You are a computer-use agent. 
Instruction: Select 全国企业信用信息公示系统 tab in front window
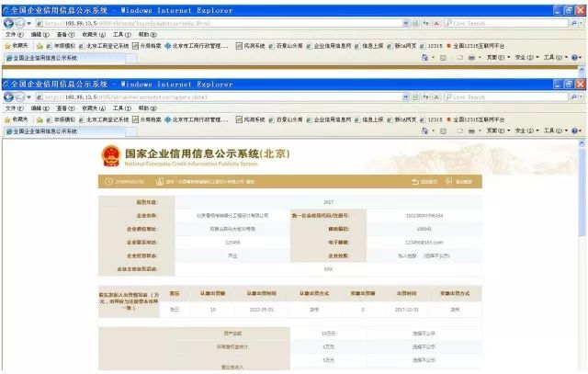click(64, 131)
